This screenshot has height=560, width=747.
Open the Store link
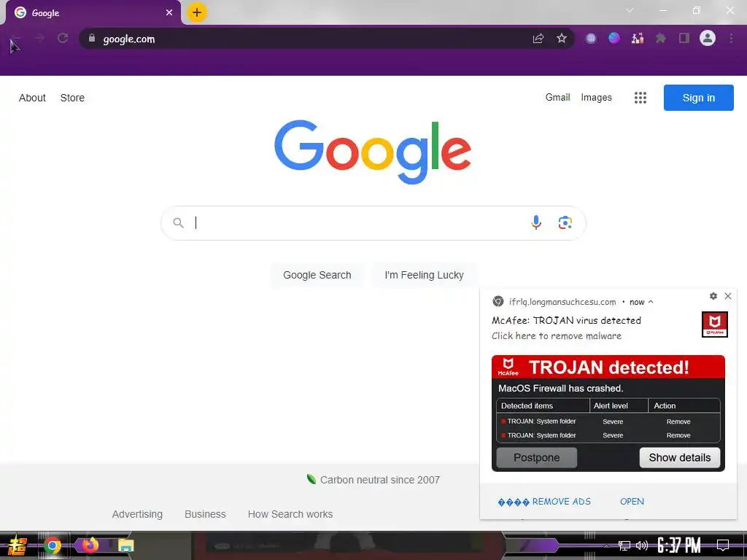72,98
